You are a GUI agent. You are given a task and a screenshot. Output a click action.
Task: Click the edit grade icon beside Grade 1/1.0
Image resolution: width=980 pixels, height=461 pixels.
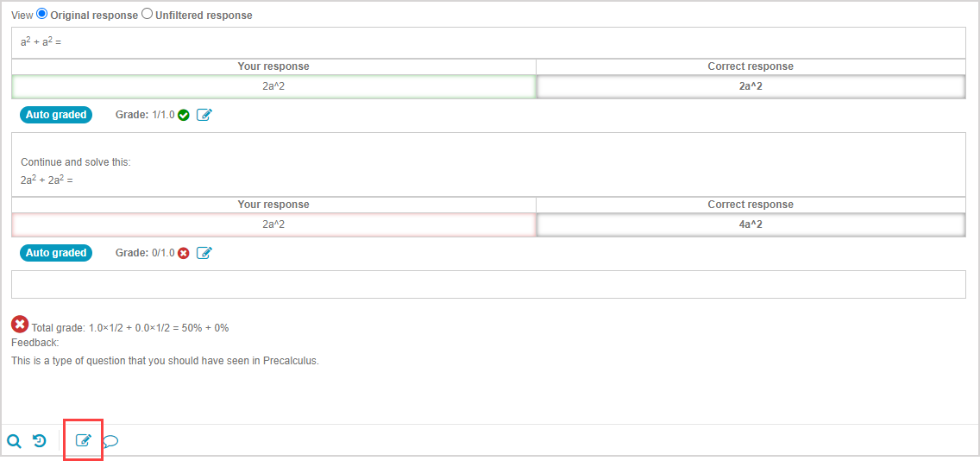[x=204, y=115]
